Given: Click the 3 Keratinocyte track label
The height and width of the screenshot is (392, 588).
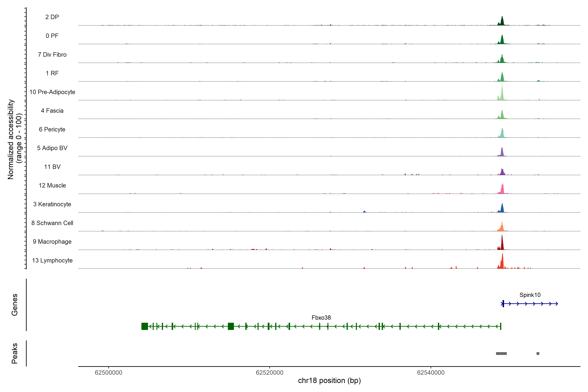Looking at the screenshot, I should [52, 204].
